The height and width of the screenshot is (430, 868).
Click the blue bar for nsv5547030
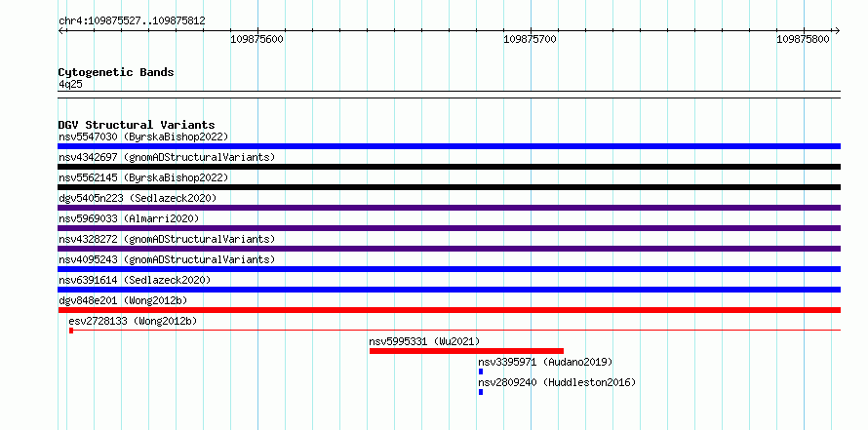(x=449, y=146)
